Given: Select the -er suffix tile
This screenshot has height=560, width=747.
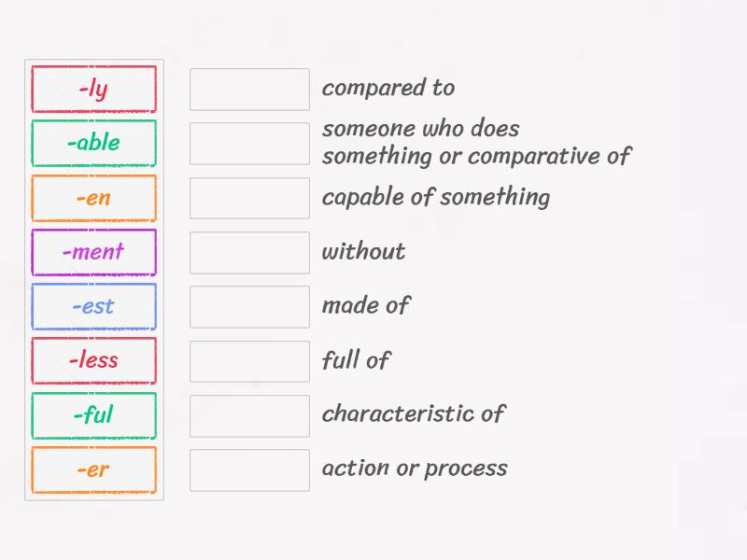Looking at the screenshot, I should [x=93, y=469].
